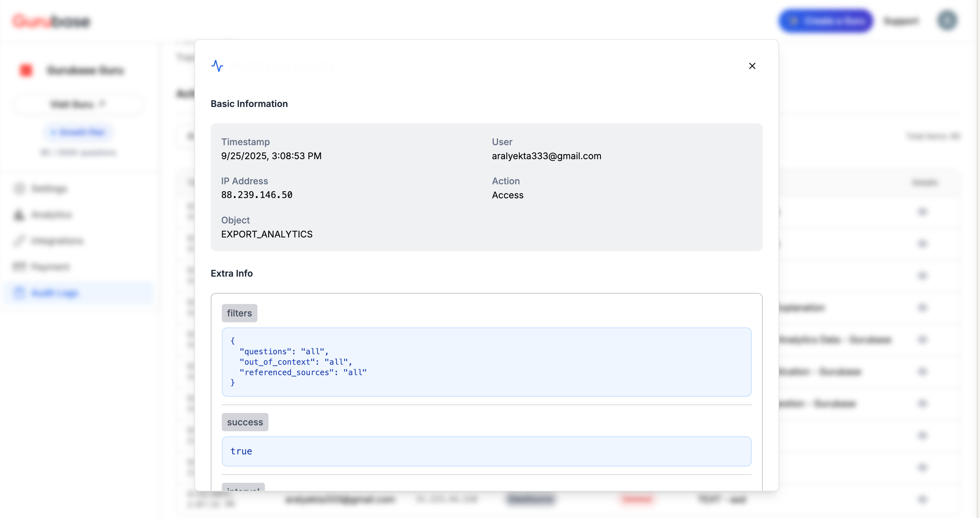Click the user email aralyekta333@gmail.com
Image resolution: width=980 pixels, height=518 pixels.
(x=546, y=156)
